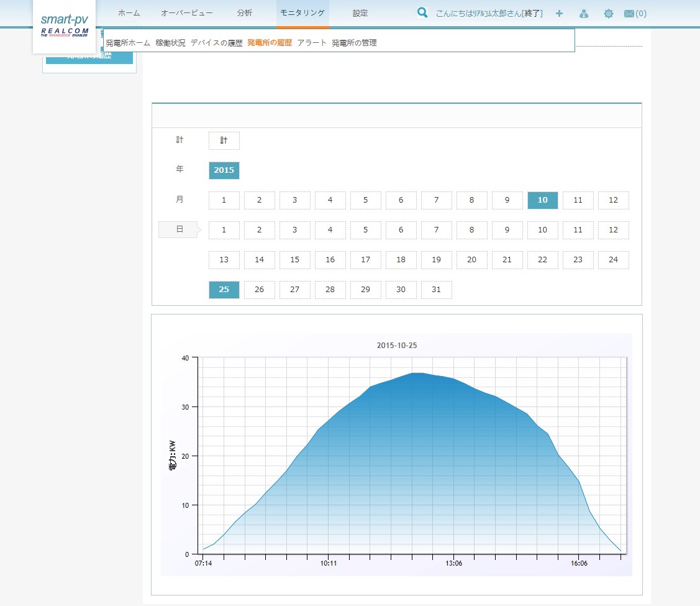Open the settings gear icon

tap(608, 14)
